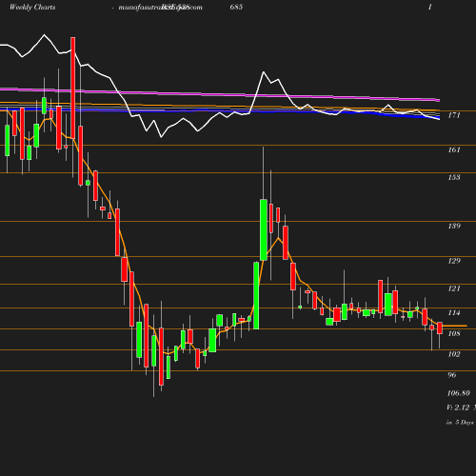Click the 121 price axis label
476x476 pixels.
[454, 288]
